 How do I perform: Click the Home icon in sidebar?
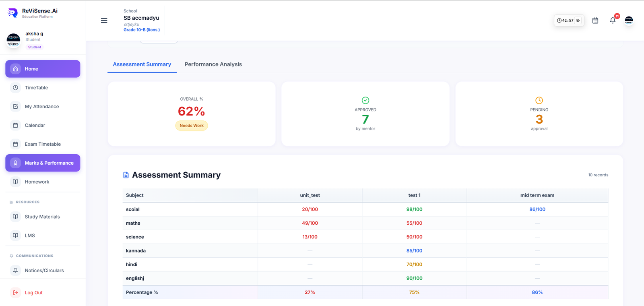(15, 69)
